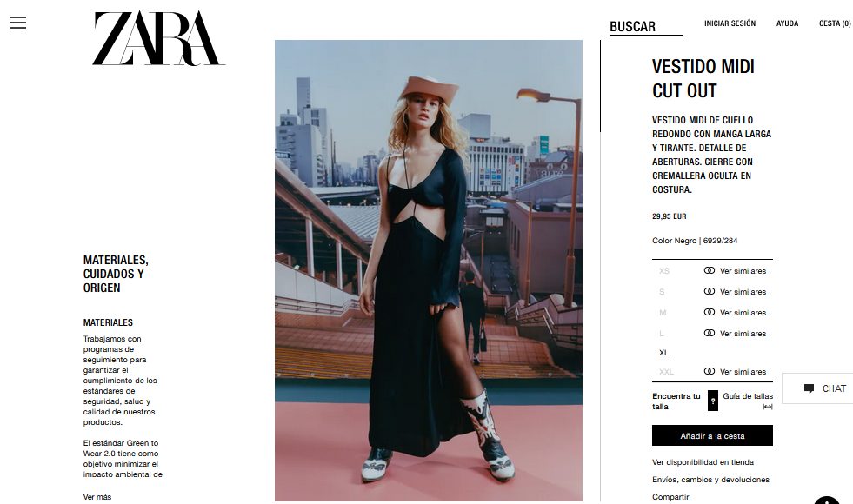Select size XL

[663, 352]
